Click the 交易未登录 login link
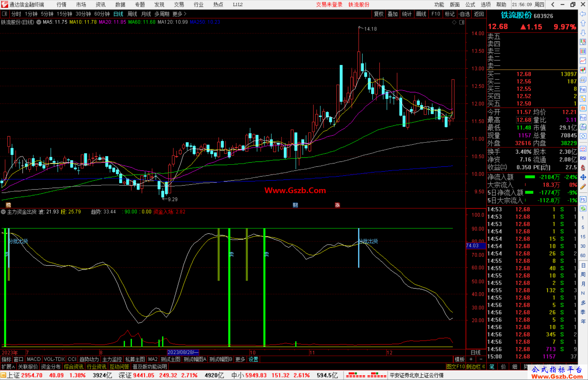This screenshot has width=588, height=380. point(329,5)
